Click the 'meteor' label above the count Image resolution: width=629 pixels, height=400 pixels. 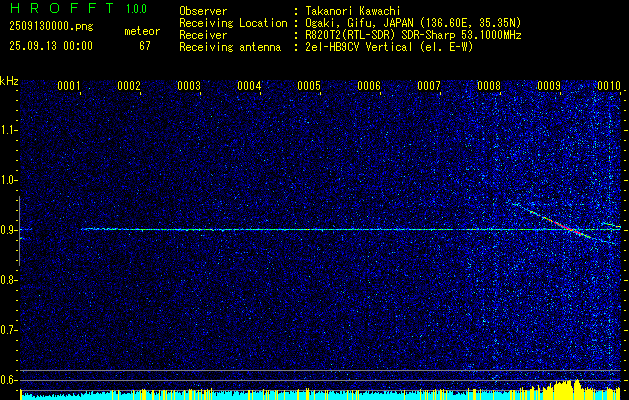coord(142,31)
